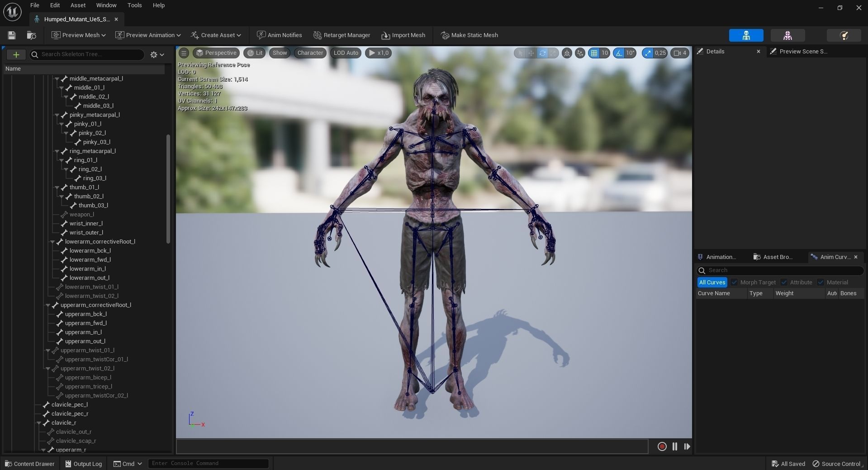Open the Help menu
Viewport: 868px width, 470px height.
[x=158, y=5]
